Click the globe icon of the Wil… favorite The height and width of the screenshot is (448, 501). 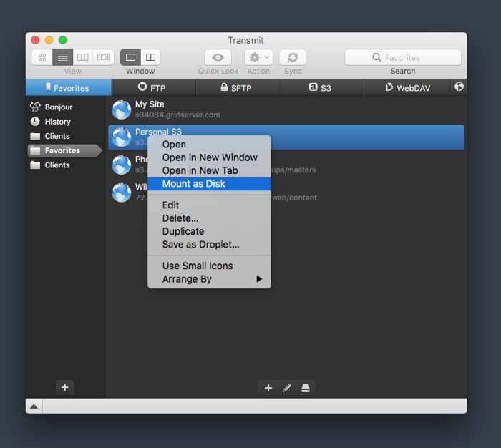pos(122,193)
